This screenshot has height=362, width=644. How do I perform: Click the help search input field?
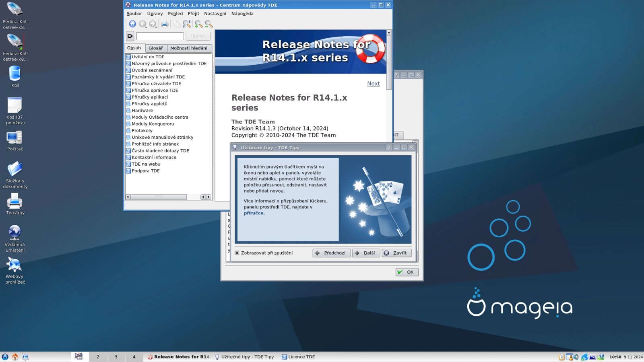[160, 36]
